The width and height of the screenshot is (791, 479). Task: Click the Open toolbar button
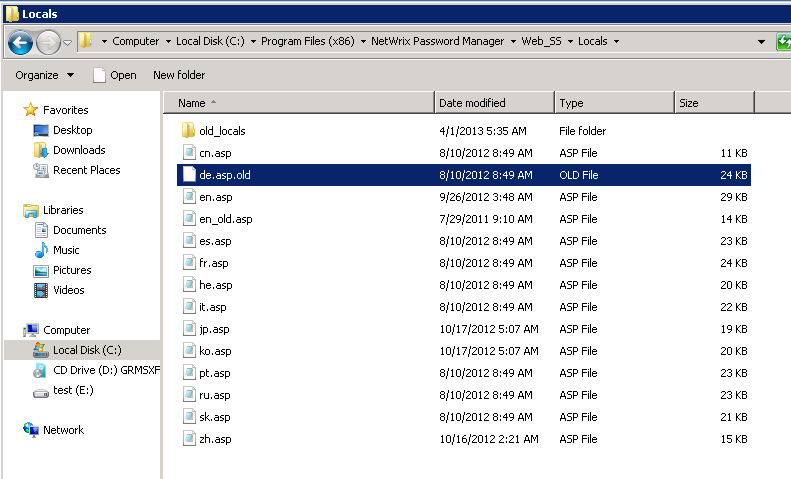pyautogui.click(x=114, y=75)
